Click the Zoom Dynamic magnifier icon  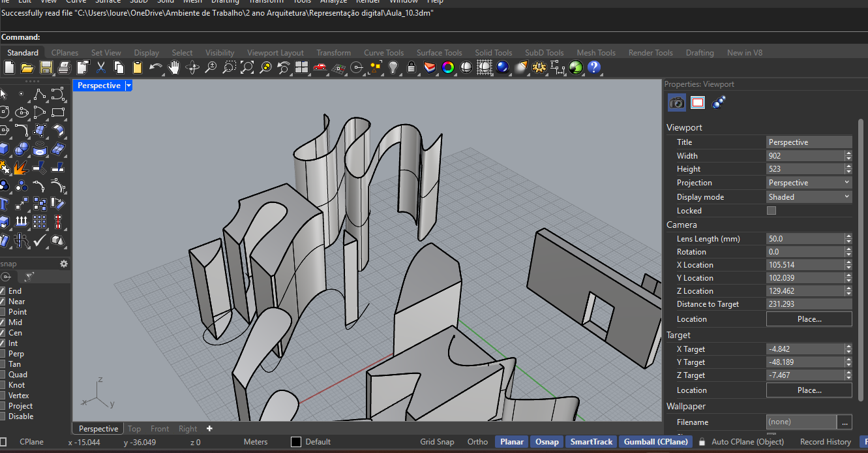(x=210, y=67)
